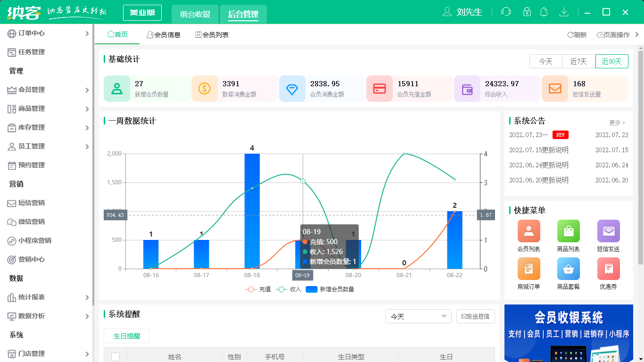Open the 会员列表 shortcut icon
Image resolution: width=644 pixels, height=362 pixels.
[528, 231]
